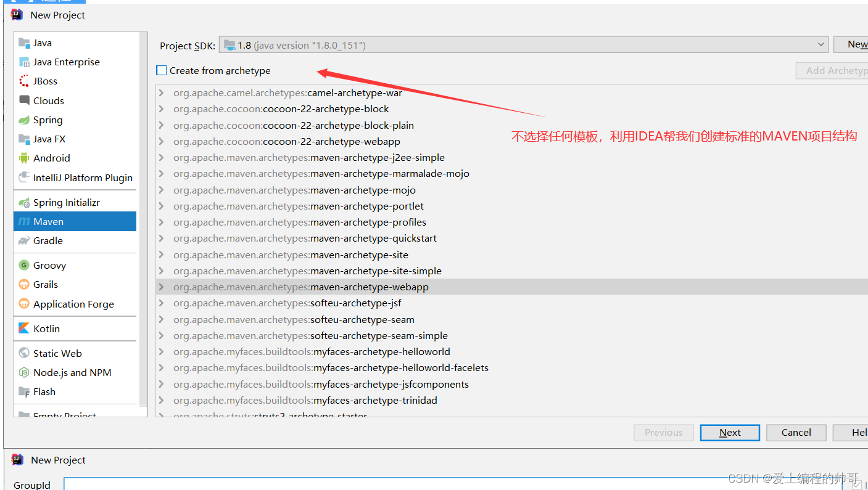868x490 pixels.
Task: Expand camel-archetype-war archetype
Action: click(162, 93)
